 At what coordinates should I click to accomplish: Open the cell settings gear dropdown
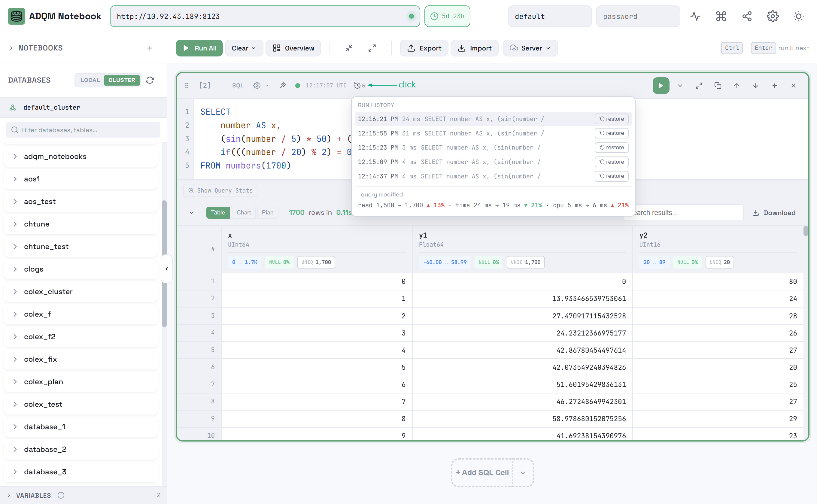pos(260,86)
